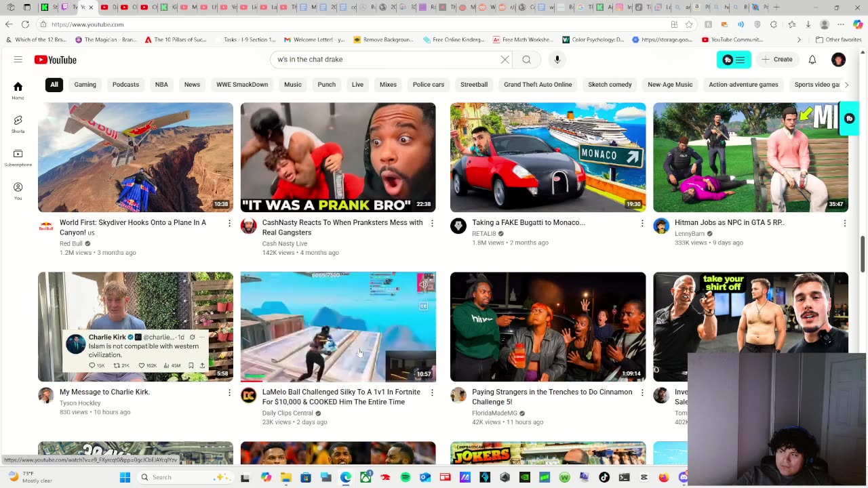Start voice search with the microphone
The height and width of the screenshot is (488, 868).
[x=557, y=60]
